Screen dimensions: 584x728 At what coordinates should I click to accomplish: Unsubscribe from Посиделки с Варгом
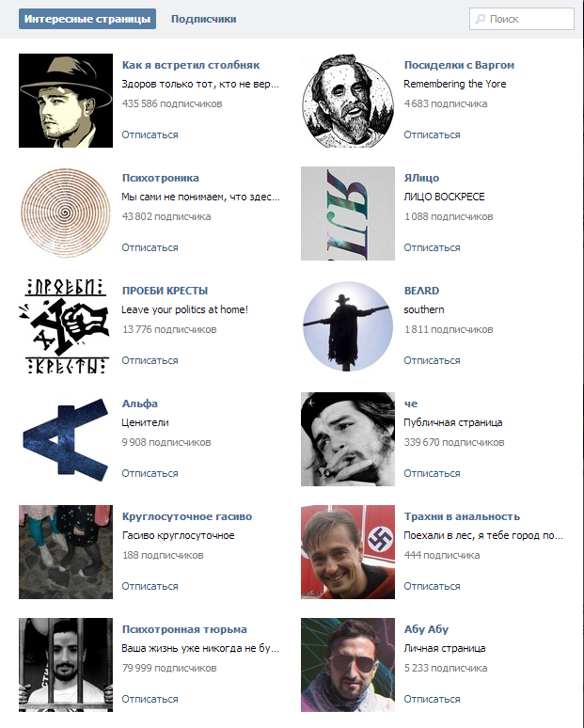pyautogui.click(x=432, y=135)
